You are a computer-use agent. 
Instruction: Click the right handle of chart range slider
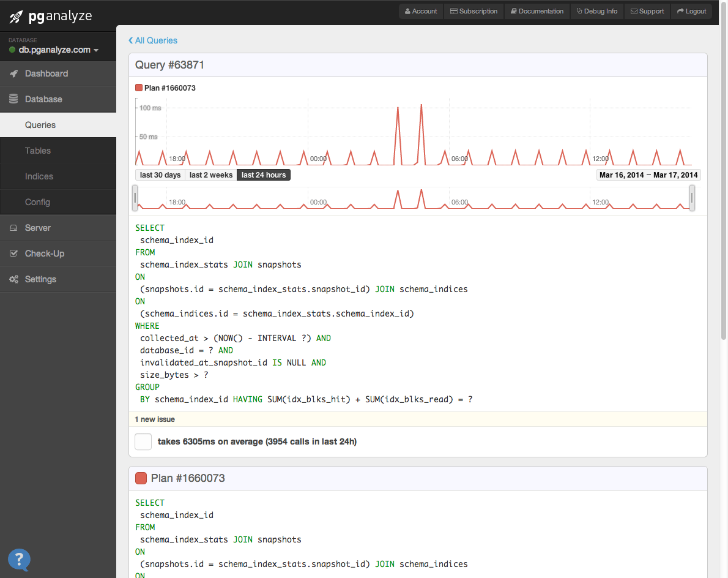(692, 198)
